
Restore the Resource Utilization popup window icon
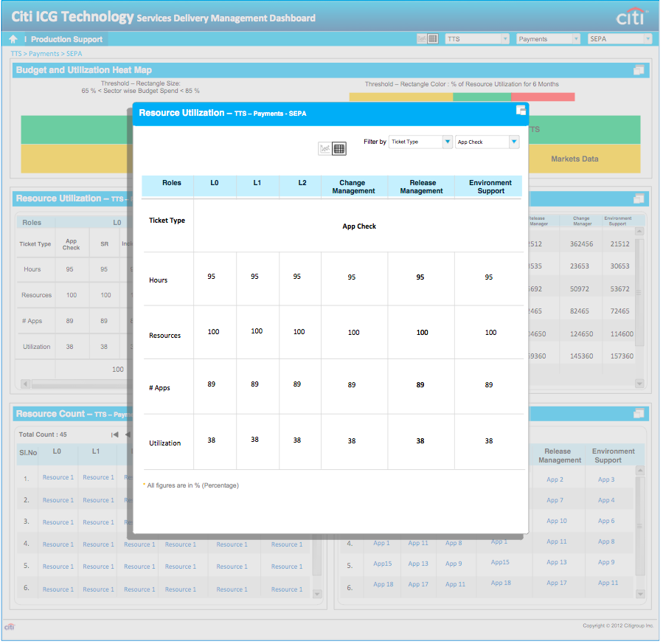tap(521, 111)
